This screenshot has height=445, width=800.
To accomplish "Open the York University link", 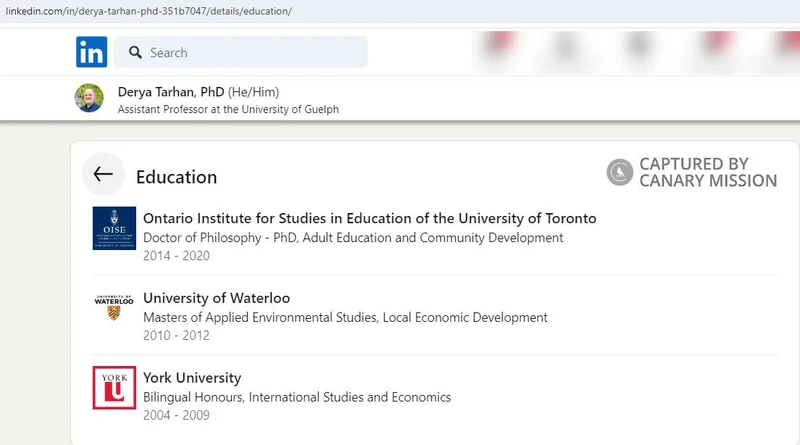I will click(192, 378).
